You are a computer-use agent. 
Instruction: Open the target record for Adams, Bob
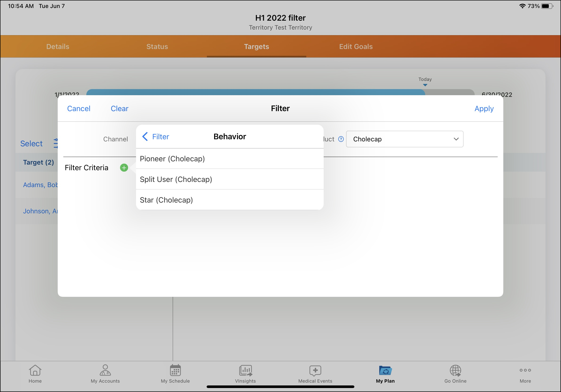coord(40,185)
